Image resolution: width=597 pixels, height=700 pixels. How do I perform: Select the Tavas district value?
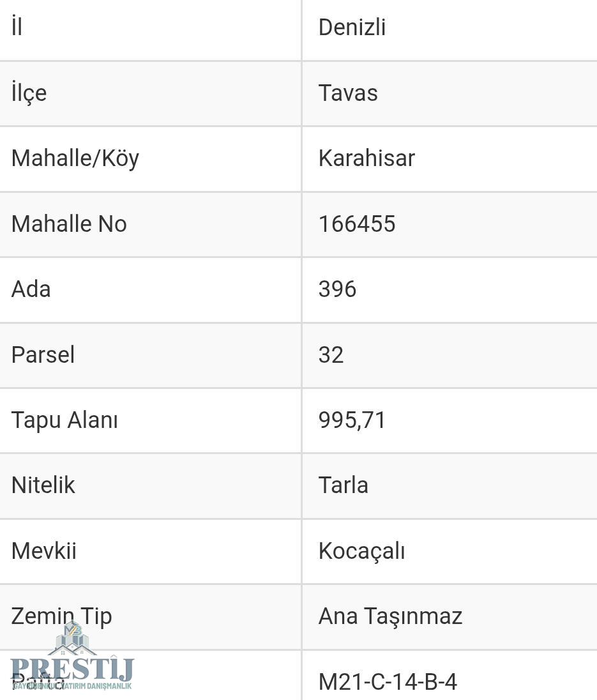click(x=348, y=93)
